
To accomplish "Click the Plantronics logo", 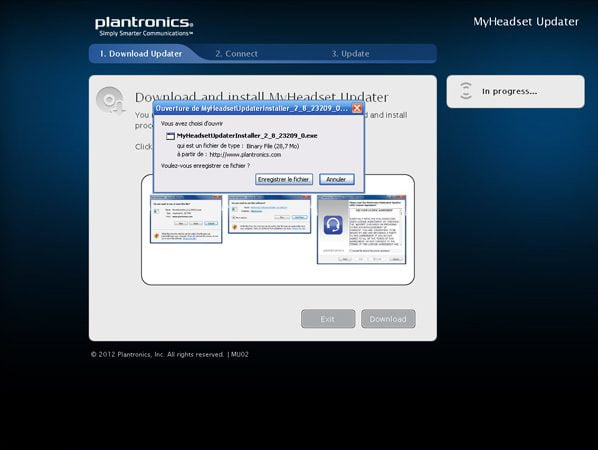I will [x=144, y=26].
